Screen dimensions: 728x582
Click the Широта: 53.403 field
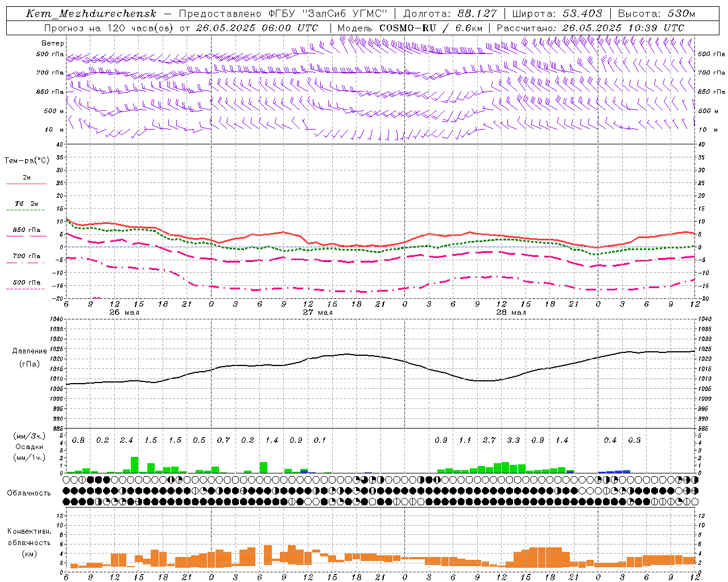click(x=557, y=14)
